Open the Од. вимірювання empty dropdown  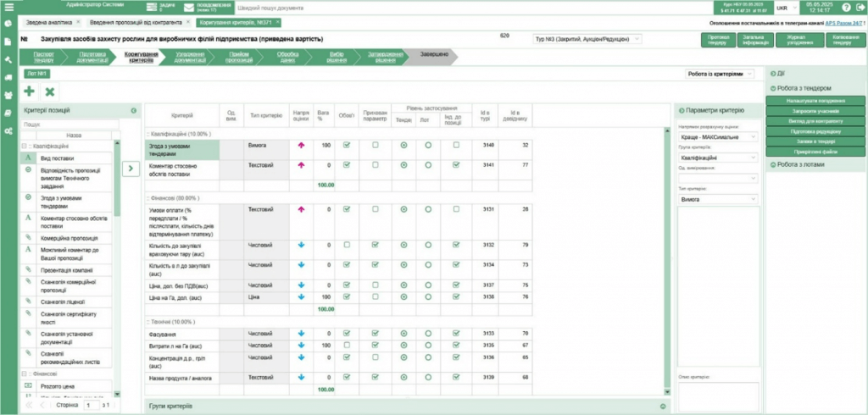tap(718, 178)
